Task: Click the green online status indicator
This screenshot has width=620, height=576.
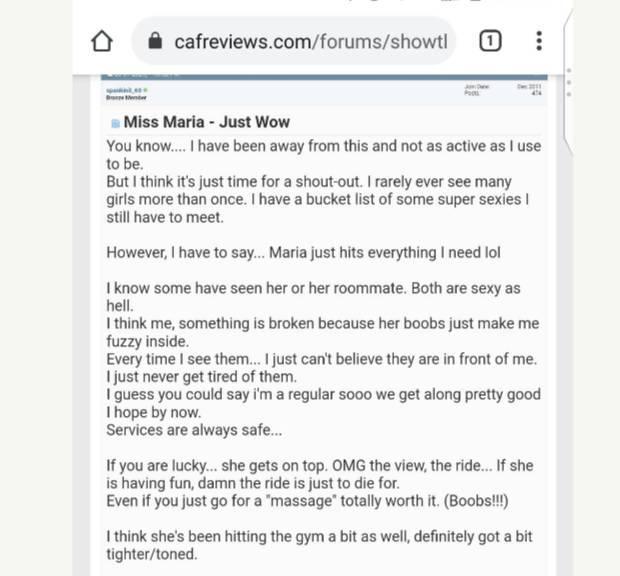Action: 146,90
